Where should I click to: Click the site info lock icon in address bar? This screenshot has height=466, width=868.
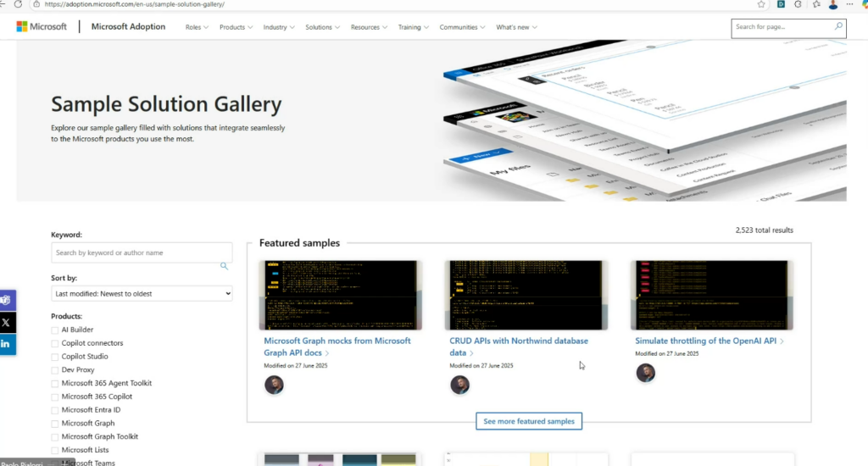(x=36, y=4)
